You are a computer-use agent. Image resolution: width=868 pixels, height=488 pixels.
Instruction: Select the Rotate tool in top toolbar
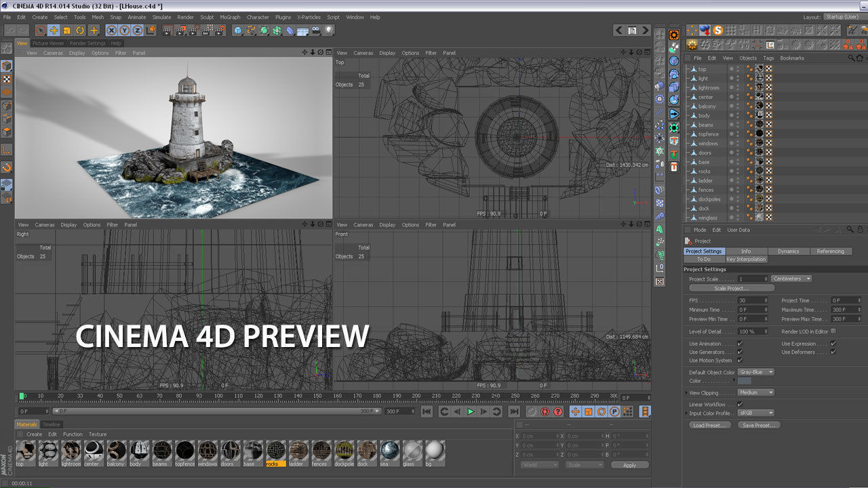[x=80, y=30]
